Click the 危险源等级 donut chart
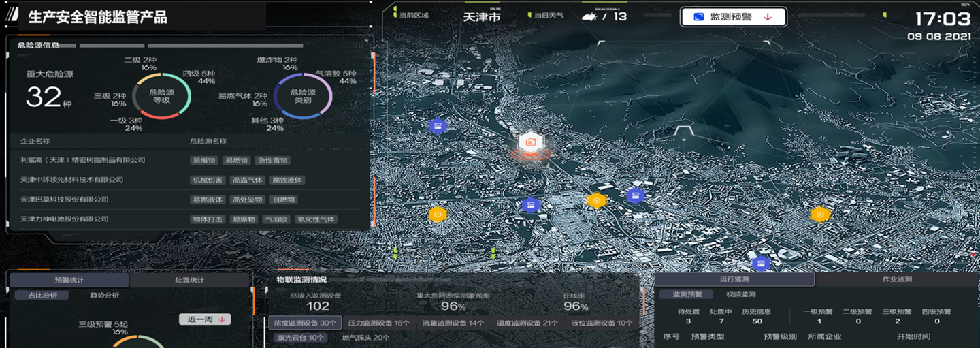 tap(161, 96)
